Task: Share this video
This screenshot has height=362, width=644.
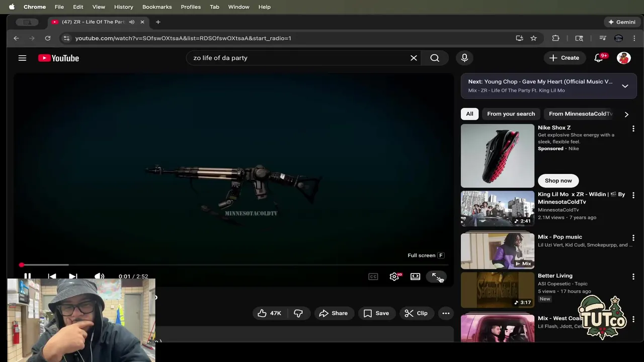Action: [333, 313]
